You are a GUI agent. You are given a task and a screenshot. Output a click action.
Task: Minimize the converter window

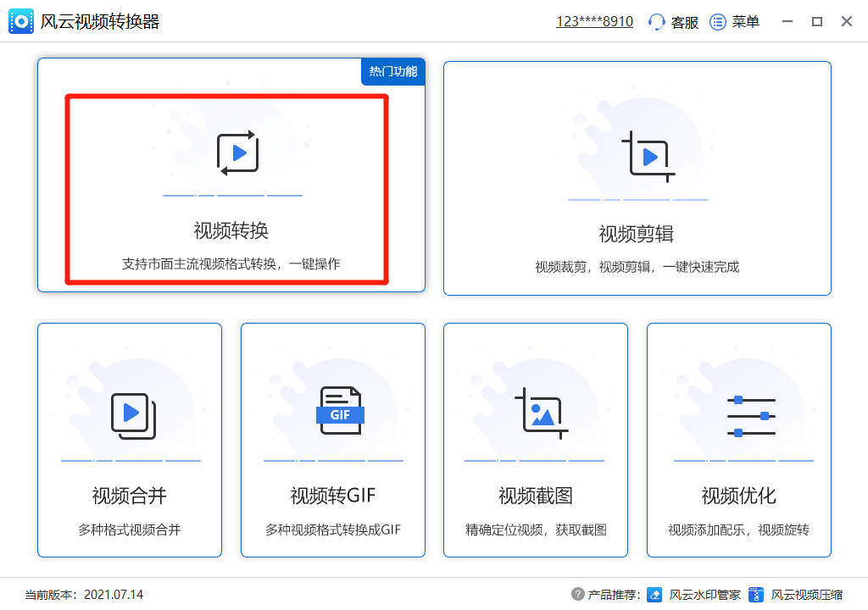(787, 21)
